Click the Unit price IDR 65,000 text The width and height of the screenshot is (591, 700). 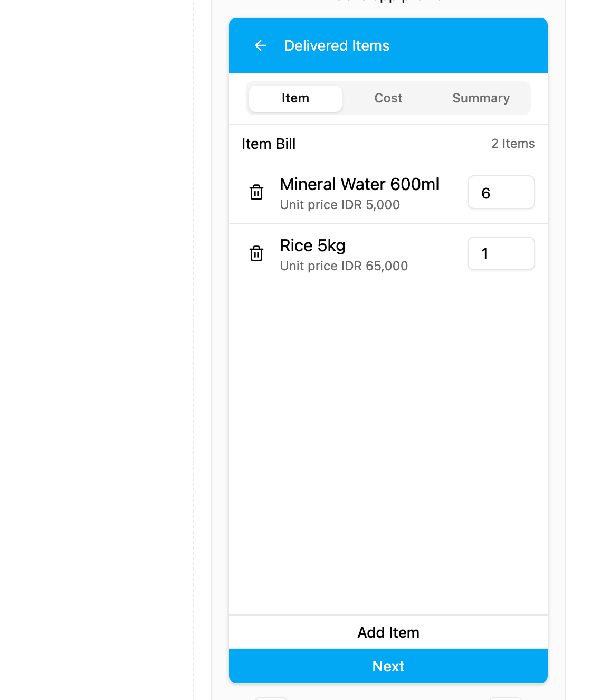[x=344, y=266]
